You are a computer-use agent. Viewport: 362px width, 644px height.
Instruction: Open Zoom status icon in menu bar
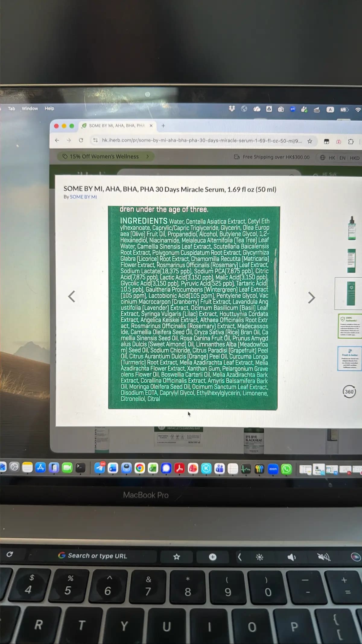(293, 109)
